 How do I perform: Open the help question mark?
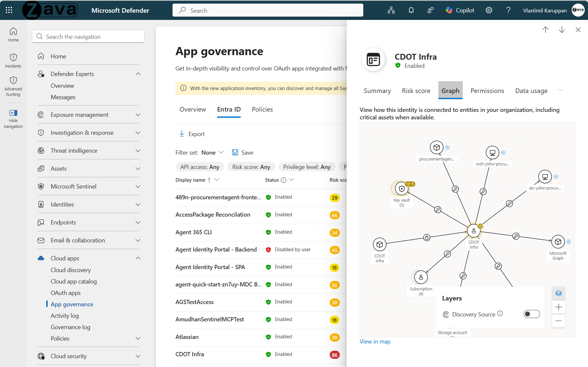508,10
